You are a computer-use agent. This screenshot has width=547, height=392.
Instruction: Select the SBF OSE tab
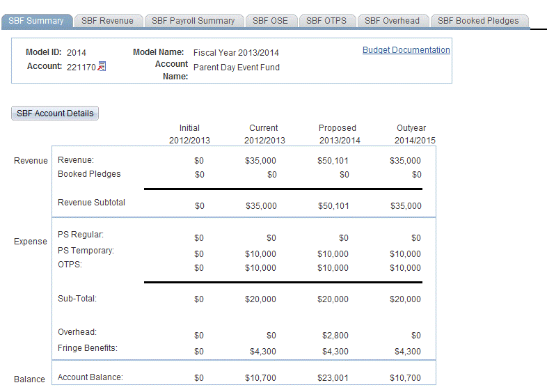click(x=271, y=21)
